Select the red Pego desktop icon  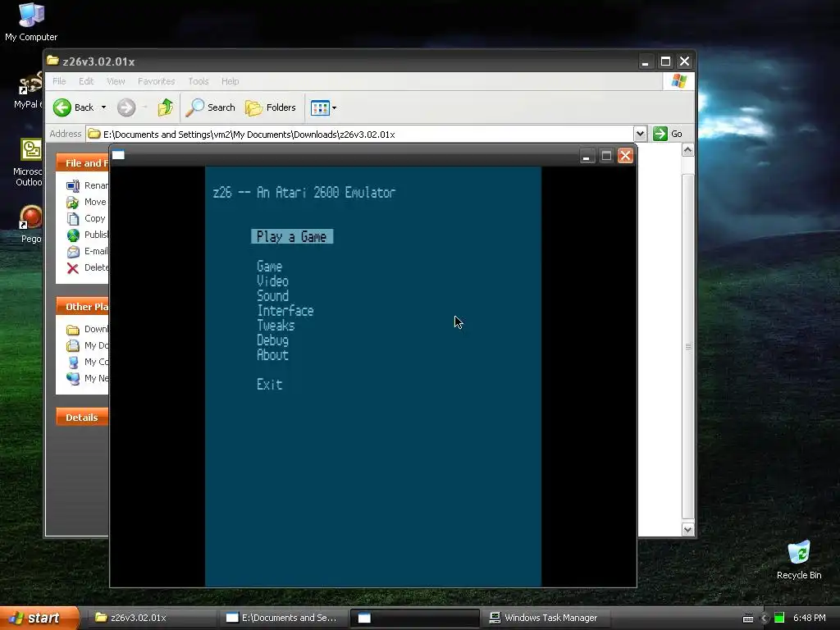(30, 225)
